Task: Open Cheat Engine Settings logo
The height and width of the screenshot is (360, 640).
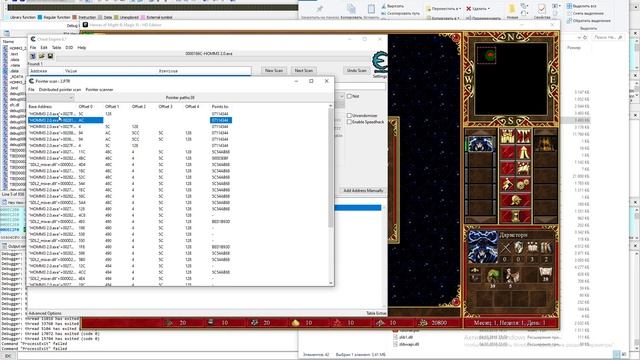Action: click(x=380, y=64)
